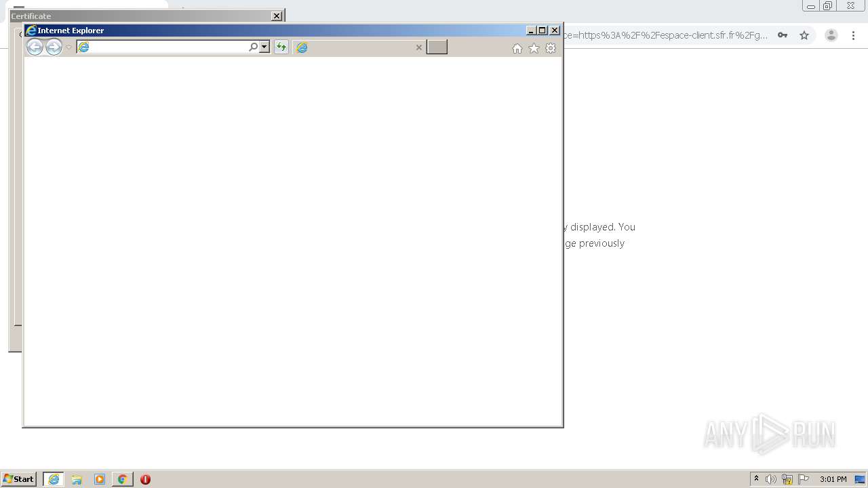Click the red shield icon in taskbar
The width and height of the screenshot is (868, 488).
(x=145, y=479)
